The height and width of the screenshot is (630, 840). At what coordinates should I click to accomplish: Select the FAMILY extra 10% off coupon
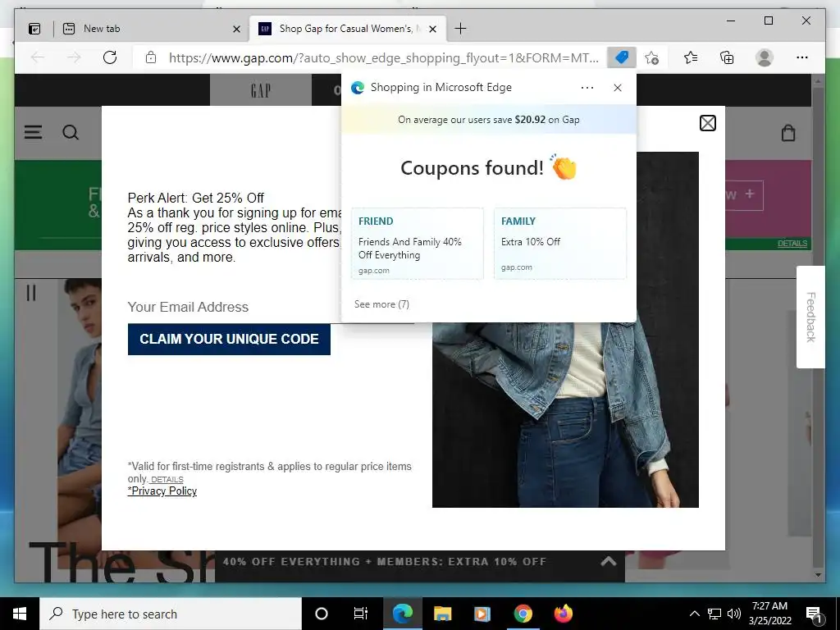tap(559, 244)
